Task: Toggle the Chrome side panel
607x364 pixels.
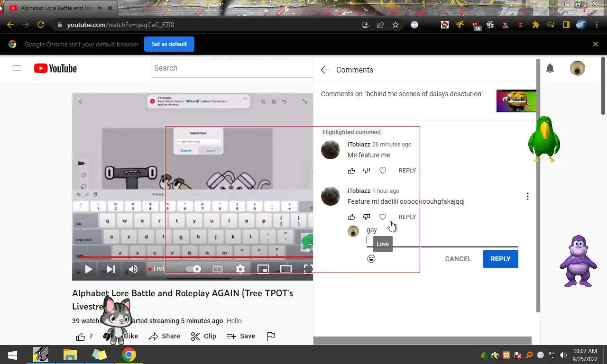Action: 566,25
